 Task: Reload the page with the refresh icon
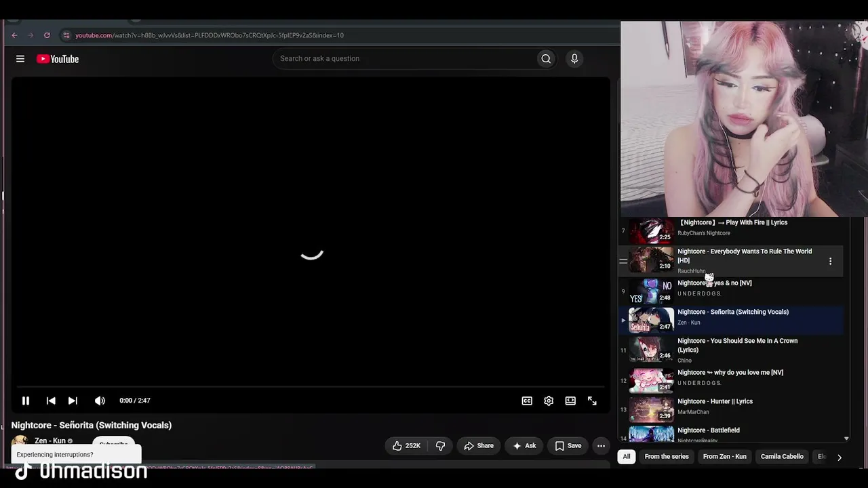point(47,35)
